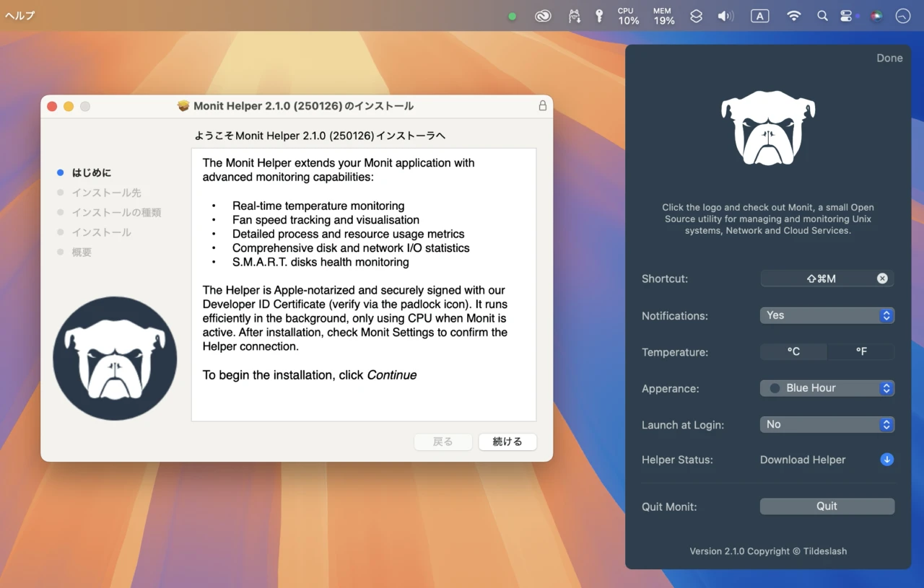
Task: Click the Blue Hour color circle swatch
Action: tap(775, 388)
